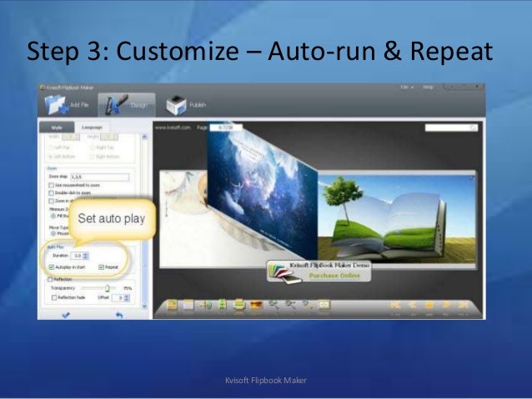Click the sound speaker icon in flipbook toolbar

click(206, 306)
